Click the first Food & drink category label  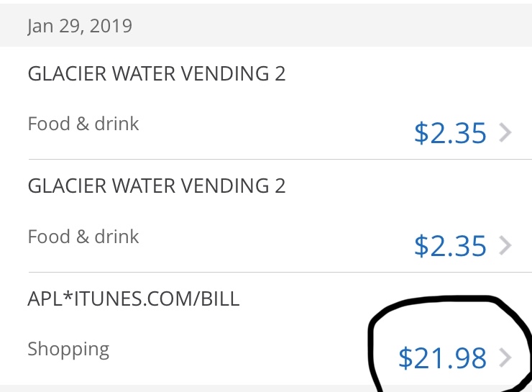83,124
